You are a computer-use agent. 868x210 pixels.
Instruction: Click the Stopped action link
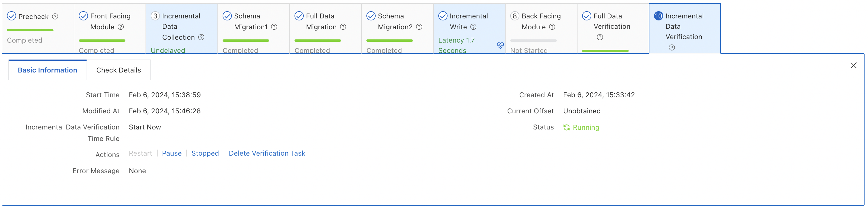click(205, 153)
